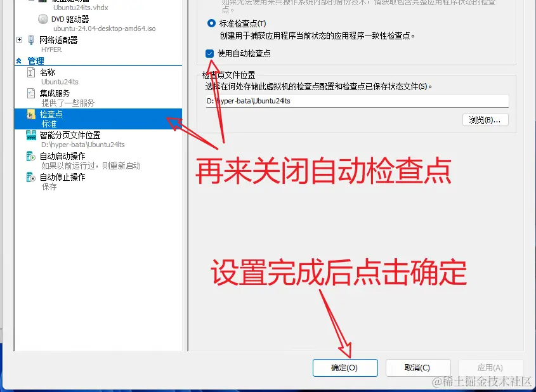Click the network adapter icon
Screen dimensions: 536x392
[x=31, y=40]
